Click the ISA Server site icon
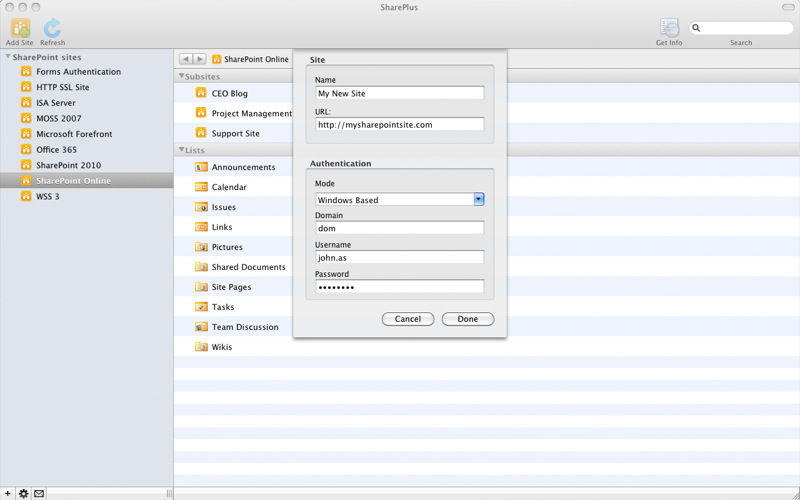The image size is (800, 500). (26, 103)
